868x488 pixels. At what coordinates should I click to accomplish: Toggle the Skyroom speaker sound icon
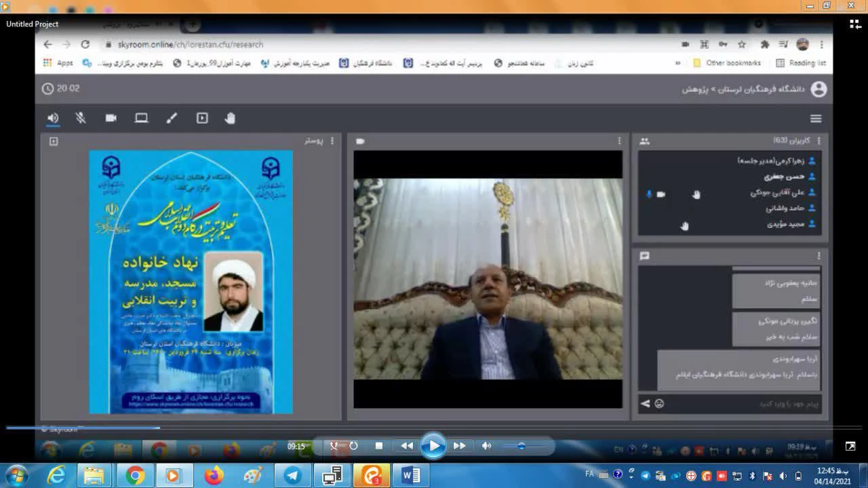pos(53,118)
